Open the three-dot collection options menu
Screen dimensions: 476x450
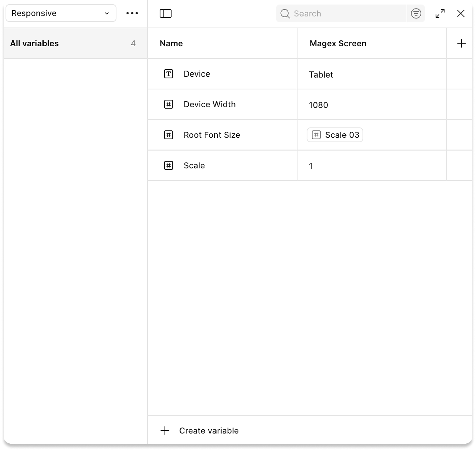pos(132,13)
